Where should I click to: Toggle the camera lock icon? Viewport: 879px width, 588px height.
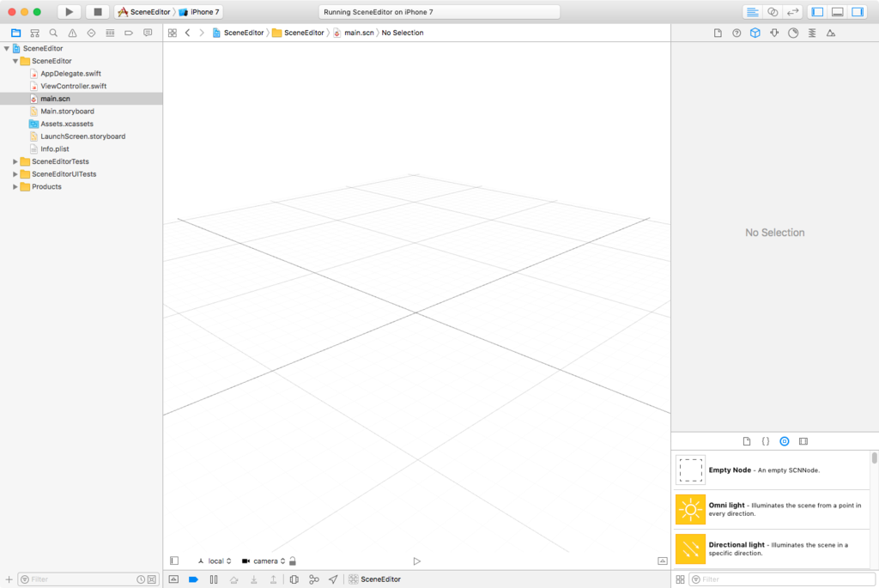[293, 561]
